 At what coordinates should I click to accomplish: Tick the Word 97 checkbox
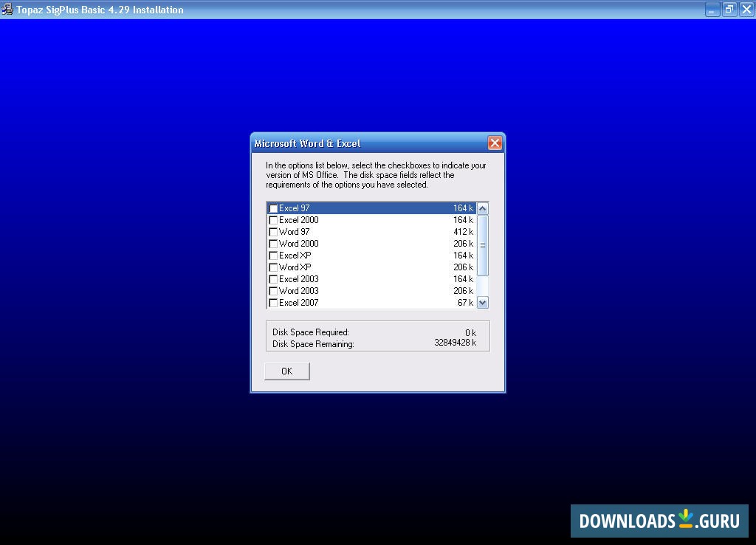pyautogui.click(x=273, y=232)
